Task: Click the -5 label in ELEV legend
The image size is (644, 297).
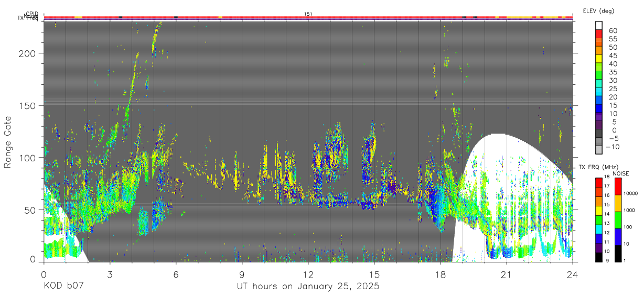Action: (x=613, y=138)
